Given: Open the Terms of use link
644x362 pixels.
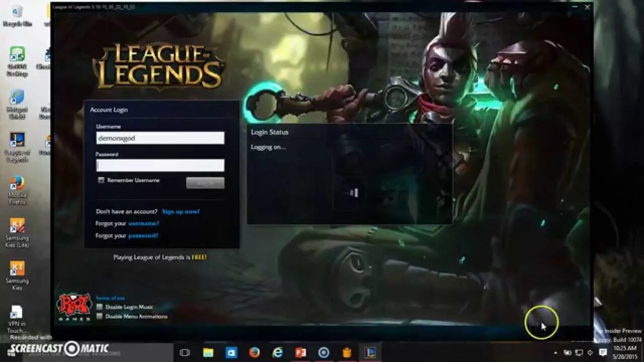Looking at the screenshot, I should point(110,298).
